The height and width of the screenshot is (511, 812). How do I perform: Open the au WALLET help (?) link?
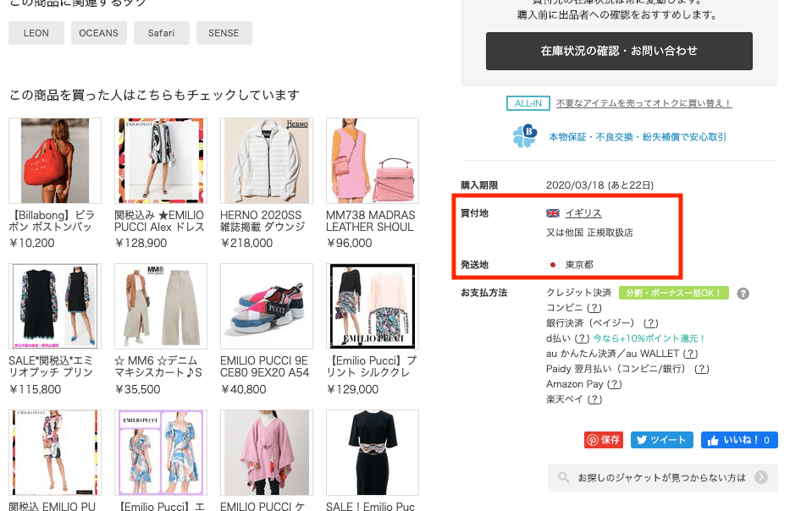click(x=690, y=354)
